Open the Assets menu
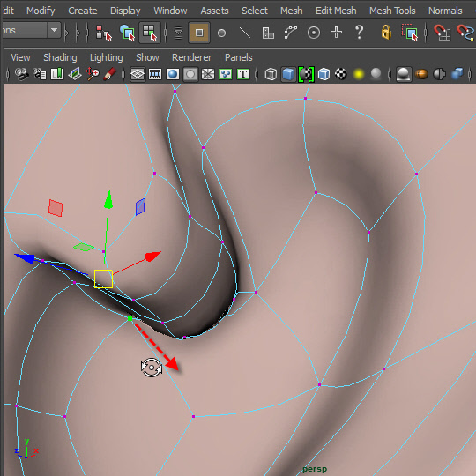Image resolution: width=476 pixels, height=476 pixels. coord(214,11)
